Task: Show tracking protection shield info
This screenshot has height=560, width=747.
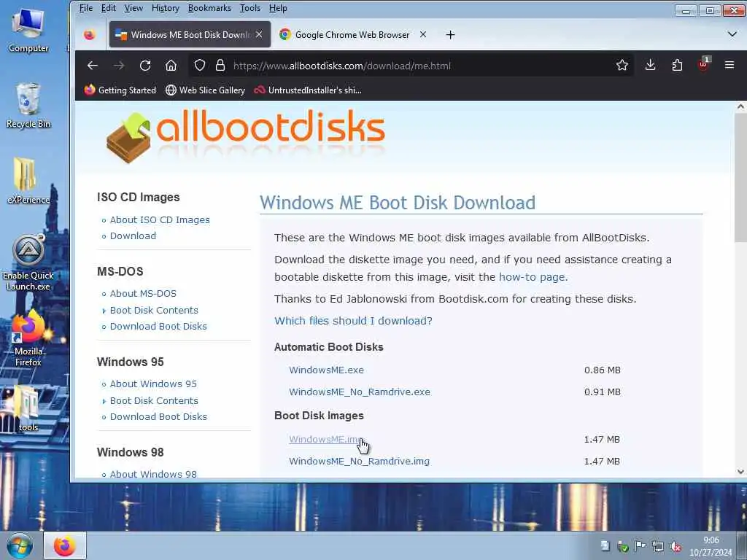Action: [200, 65]
